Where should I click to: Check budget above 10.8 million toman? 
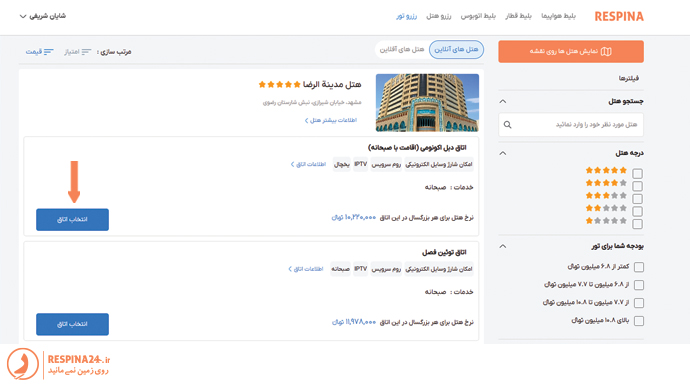(x=639, y=321)
